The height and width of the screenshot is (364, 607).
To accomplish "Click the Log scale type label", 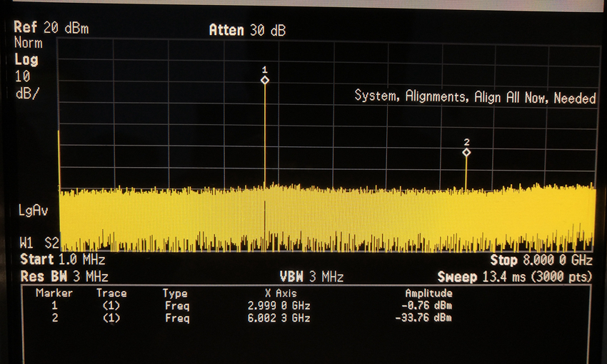I will click(26, 60).
